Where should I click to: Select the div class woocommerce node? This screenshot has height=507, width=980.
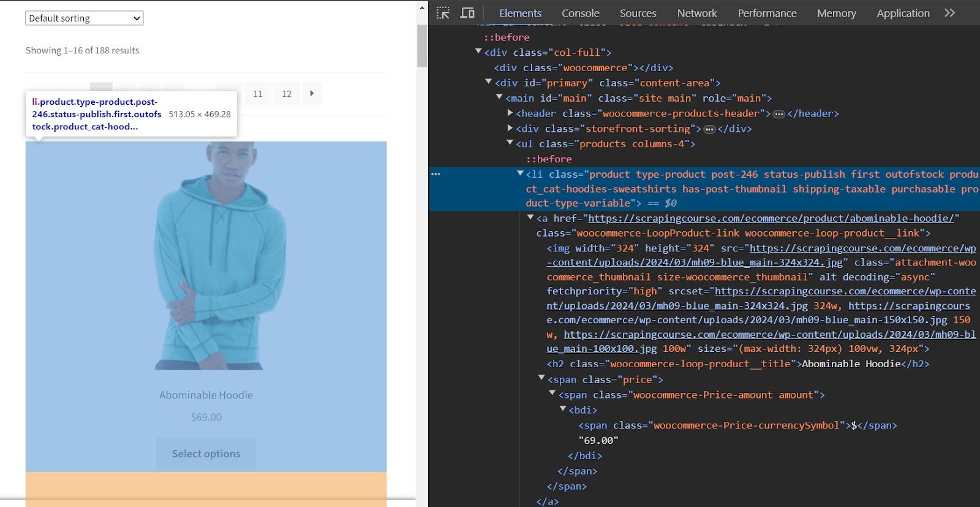[584, 68]
